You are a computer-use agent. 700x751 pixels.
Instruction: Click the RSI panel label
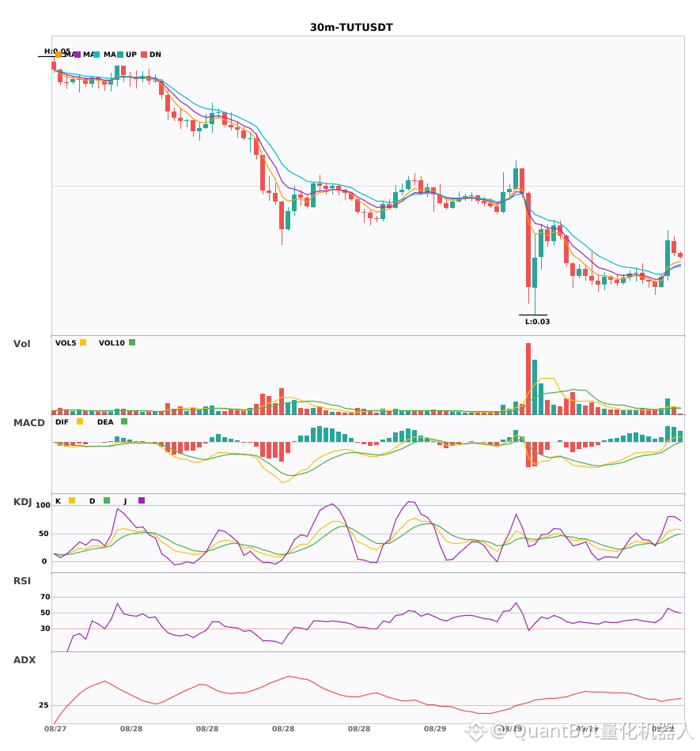22,581
